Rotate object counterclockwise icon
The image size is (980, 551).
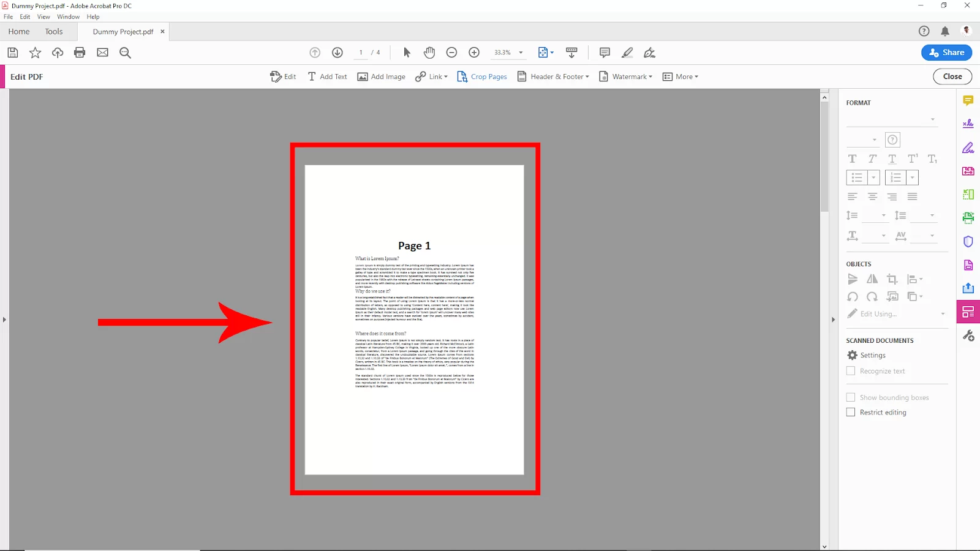(x=853, y=297)
